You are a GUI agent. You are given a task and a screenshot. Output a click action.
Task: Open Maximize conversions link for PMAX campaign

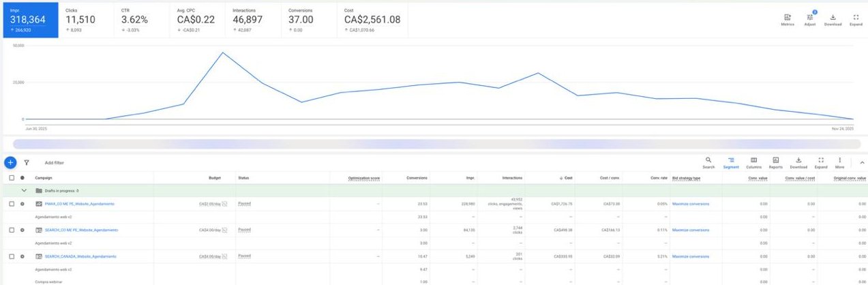tap(690, 204)
